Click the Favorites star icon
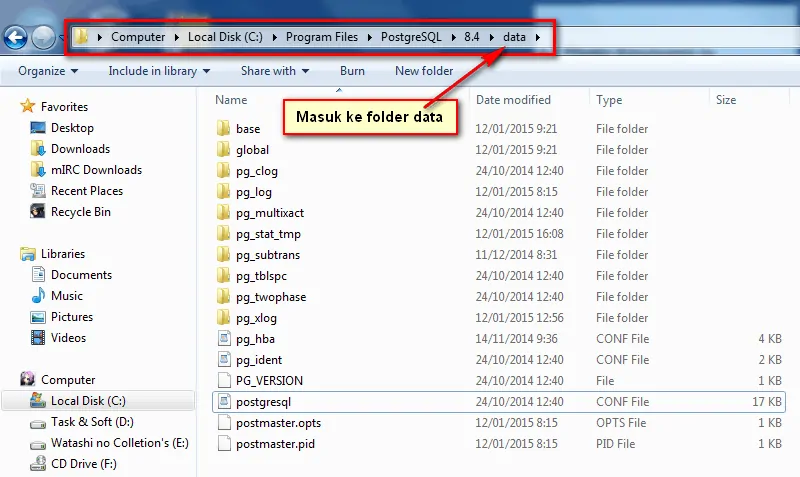This screenshot has width=800, height=477. click(28, 106)
